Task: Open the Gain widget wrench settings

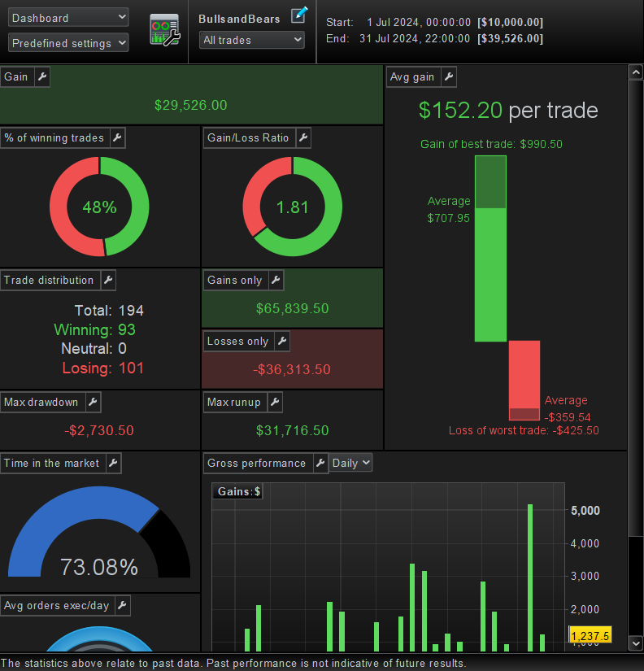Action: click(42, 77)
